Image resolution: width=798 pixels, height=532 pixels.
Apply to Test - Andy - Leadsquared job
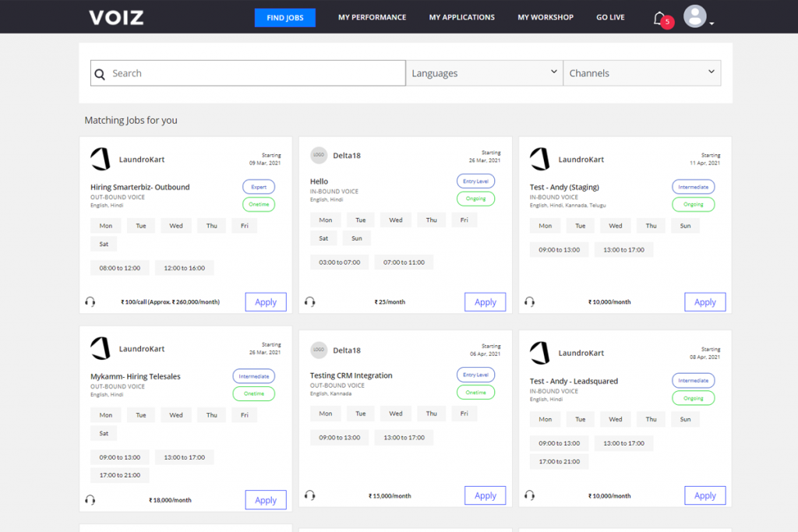[704, 495]
